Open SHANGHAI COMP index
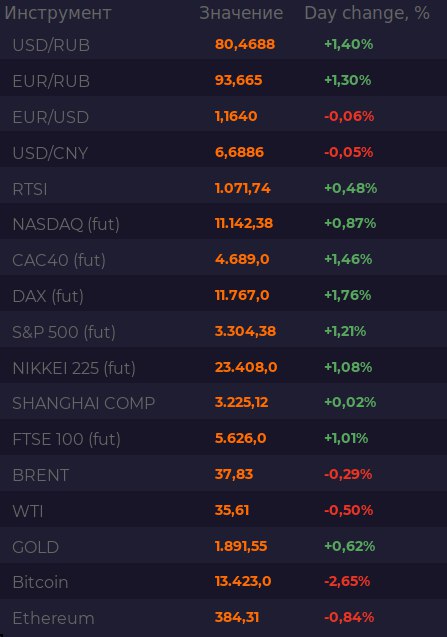Image resolution: width=447 pixels, height=637 pixels. point(84,403)
